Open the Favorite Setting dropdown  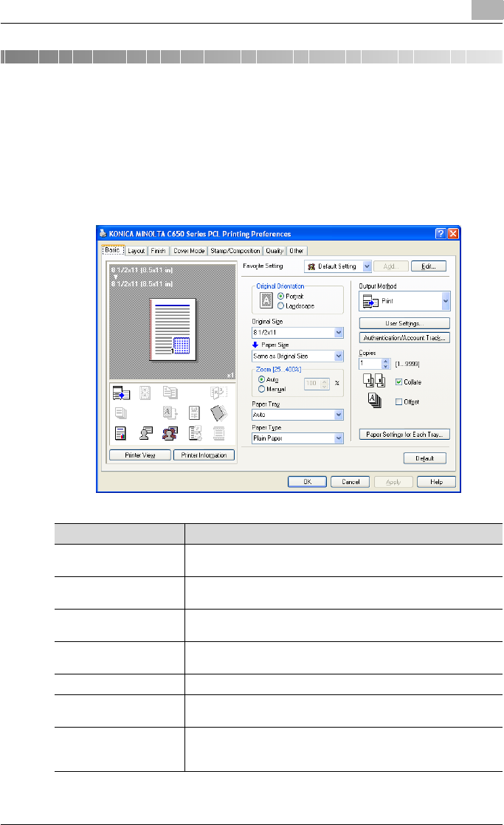tap(367, 266)
